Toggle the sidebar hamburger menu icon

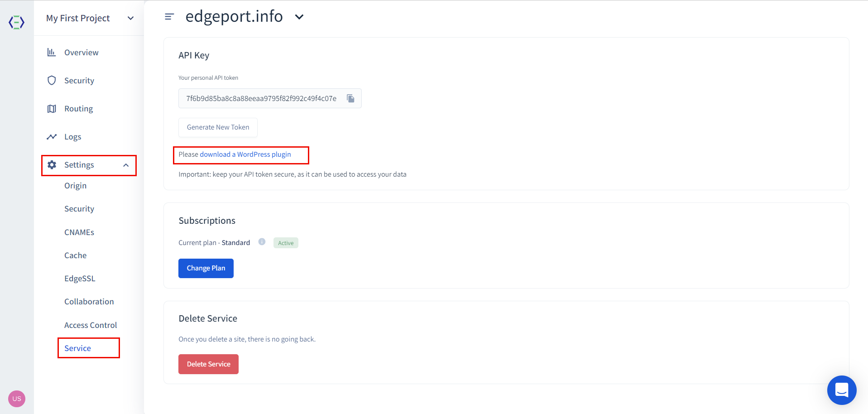169,17
